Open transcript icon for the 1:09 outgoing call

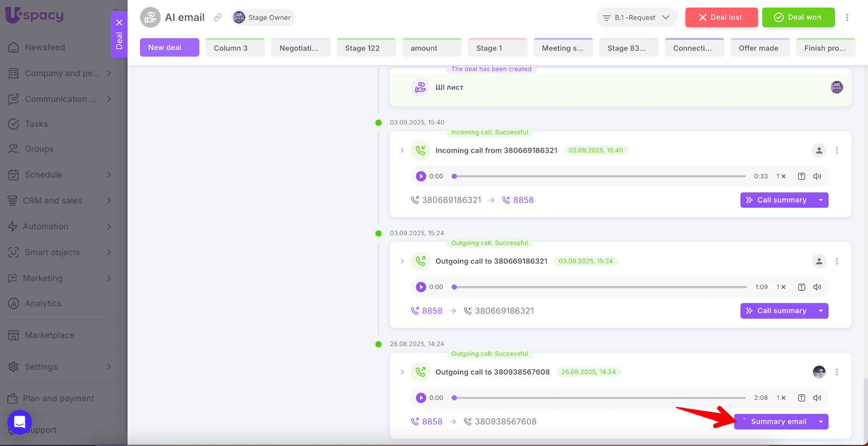pos(801,287)
